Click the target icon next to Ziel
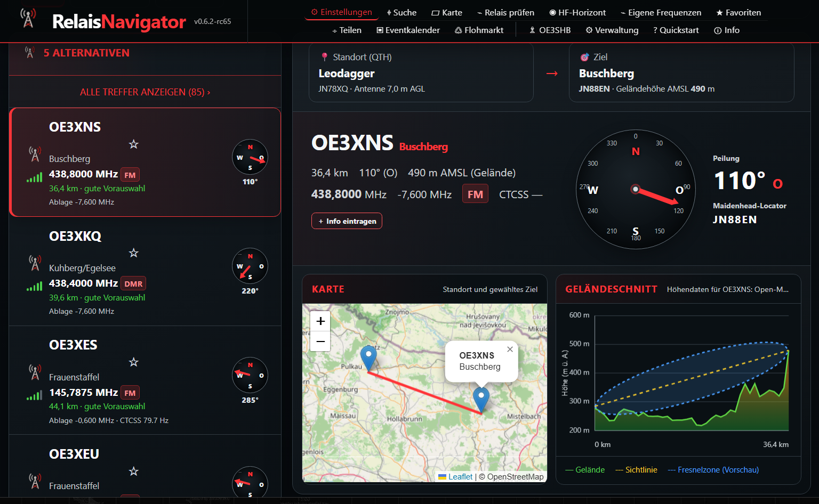The image size is (819, 504). pyautogui.click(x=585, y=57)
